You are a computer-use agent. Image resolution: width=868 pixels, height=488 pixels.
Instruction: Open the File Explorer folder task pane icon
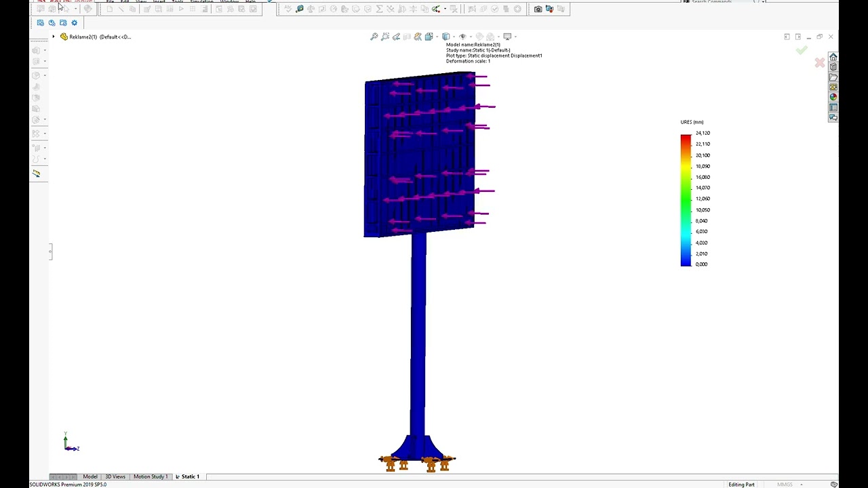833,77
